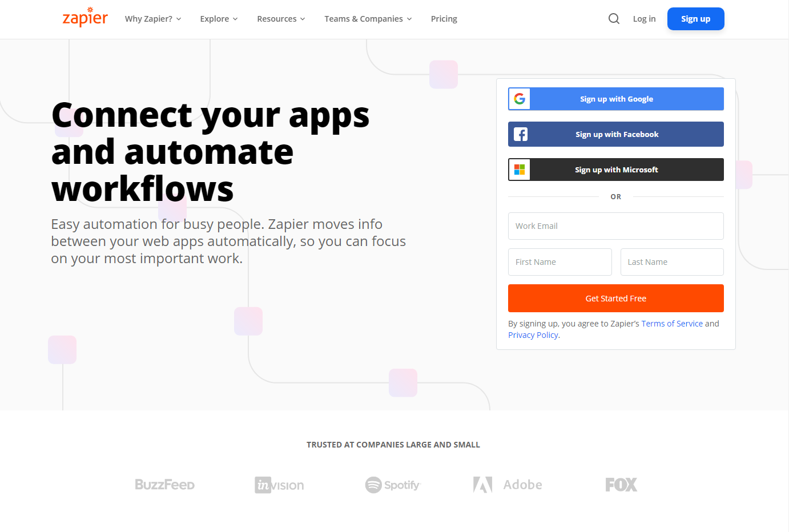Screen dimensions: 789x532
Task: Click the Zapier logo
Action: pos(85,18)
